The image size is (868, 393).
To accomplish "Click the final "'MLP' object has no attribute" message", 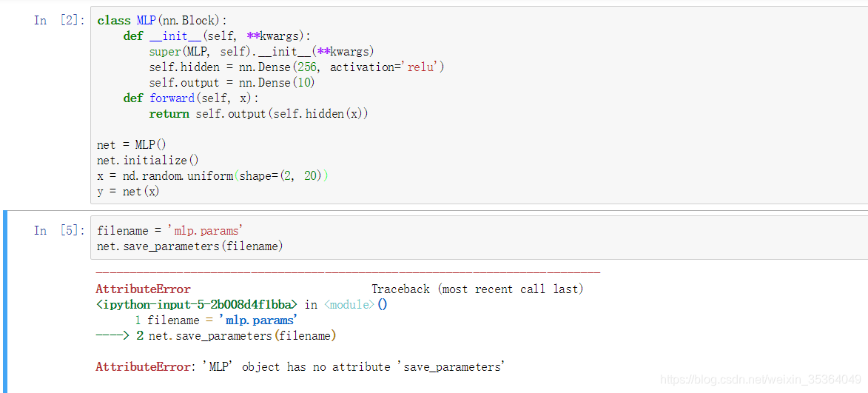I will pos(300,366).
